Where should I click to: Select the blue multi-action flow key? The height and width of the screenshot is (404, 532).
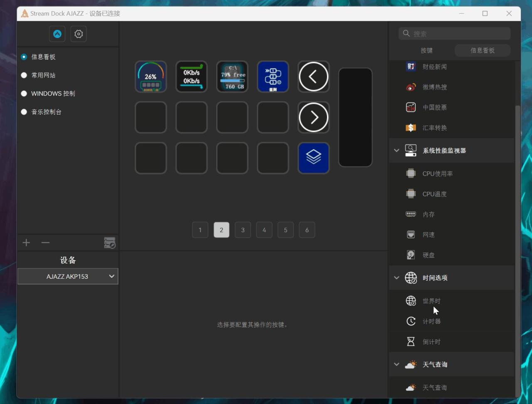273,77
